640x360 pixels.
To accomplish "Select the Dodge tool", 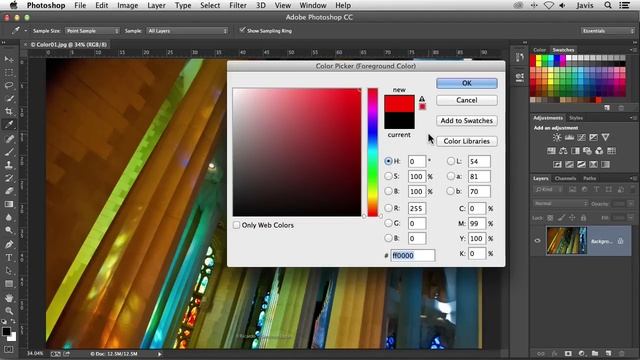I will click(9, 230).
